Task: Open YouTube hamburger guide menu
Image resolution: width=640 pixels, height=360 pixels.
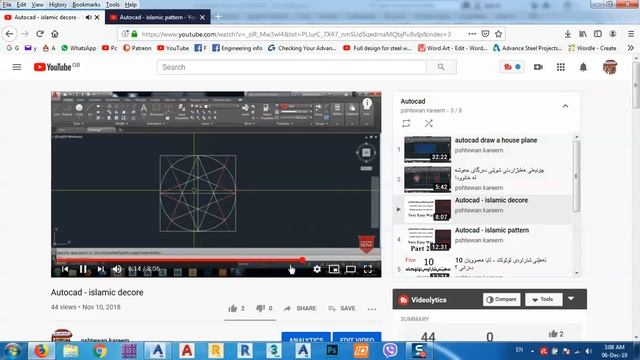Action: tap(17, 67)
